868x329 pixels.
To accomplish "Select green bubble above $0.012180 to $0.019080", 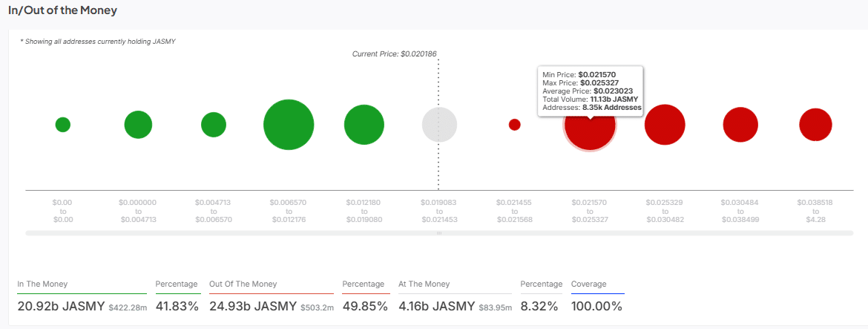I will 364,125.
